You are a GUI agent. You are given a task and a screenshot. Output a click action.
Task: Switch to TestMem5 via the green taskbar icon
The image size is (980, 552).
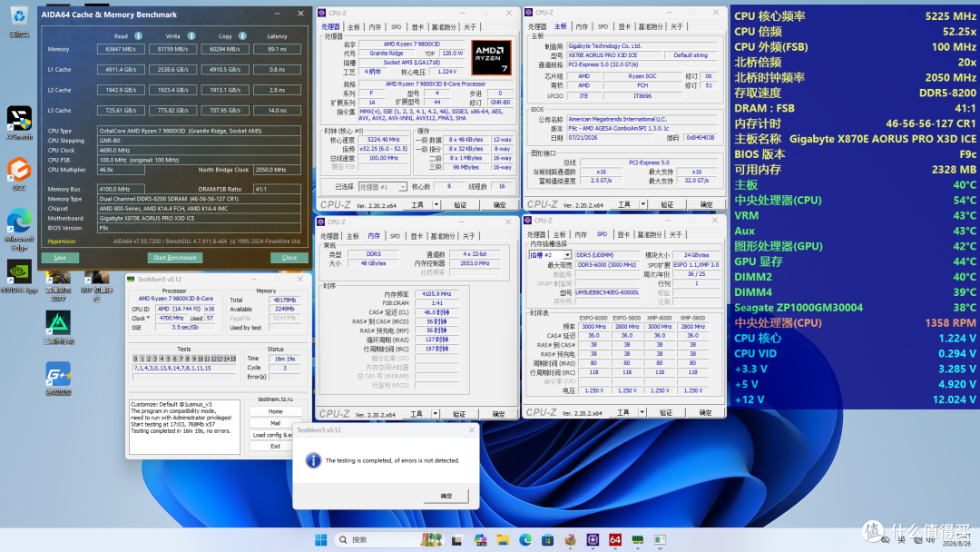[638, 539]
